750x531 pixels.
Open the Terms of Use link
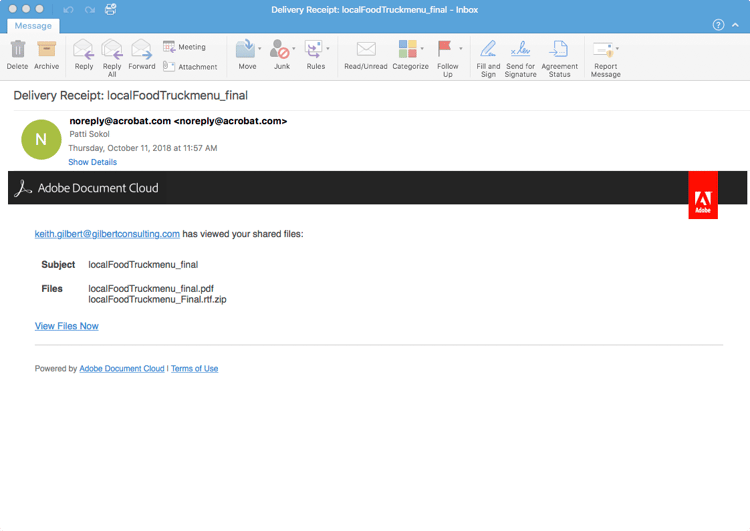click(195, 369)
